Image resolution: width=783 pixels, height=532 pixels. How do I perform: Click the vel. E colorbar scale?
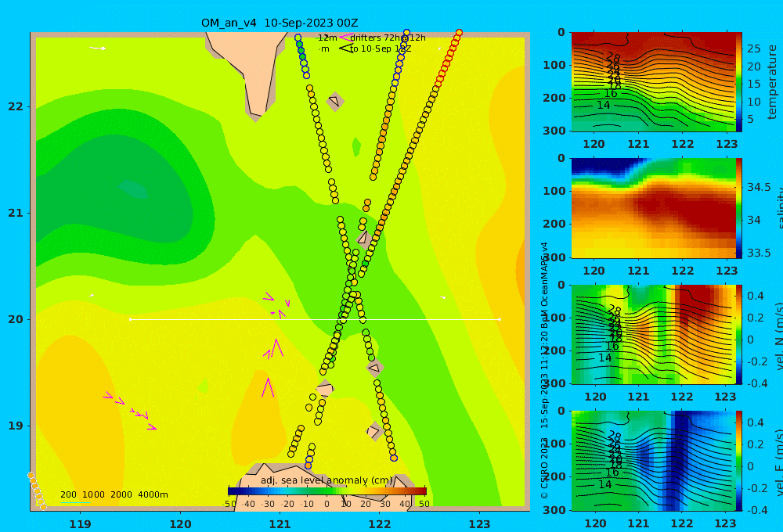739,461
